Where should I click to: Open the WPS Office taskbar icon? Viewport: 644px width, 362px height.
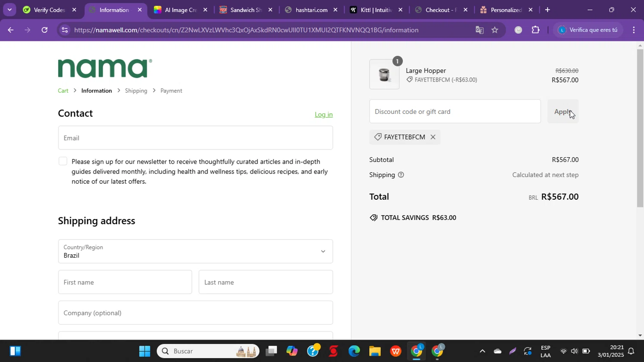(396, 351)
